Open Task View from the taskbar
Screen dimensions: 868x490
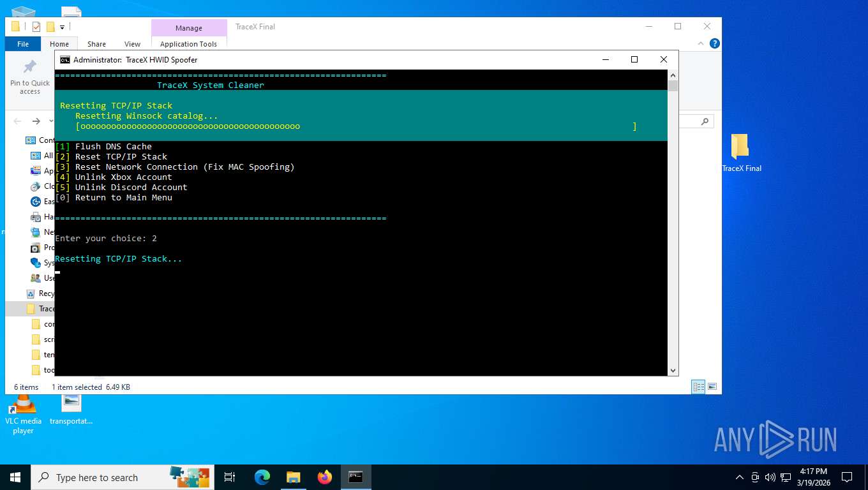click(x=230, y=477)
